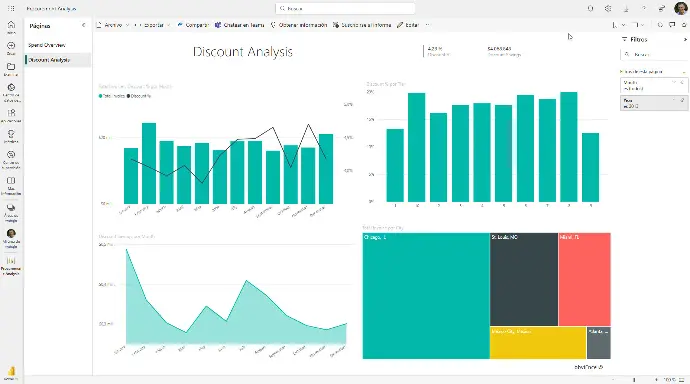Image resolution: width=690 pixels, height=384 pixels.
Task: Open the Learn (Más información) book icon
Action: click(11, 180)
